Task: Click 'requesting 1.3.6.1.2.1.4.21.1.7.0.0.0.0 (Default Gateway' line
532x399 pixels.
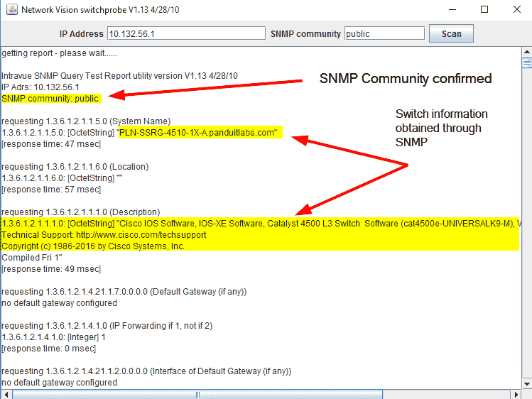Action: click(x=124, y=292)
